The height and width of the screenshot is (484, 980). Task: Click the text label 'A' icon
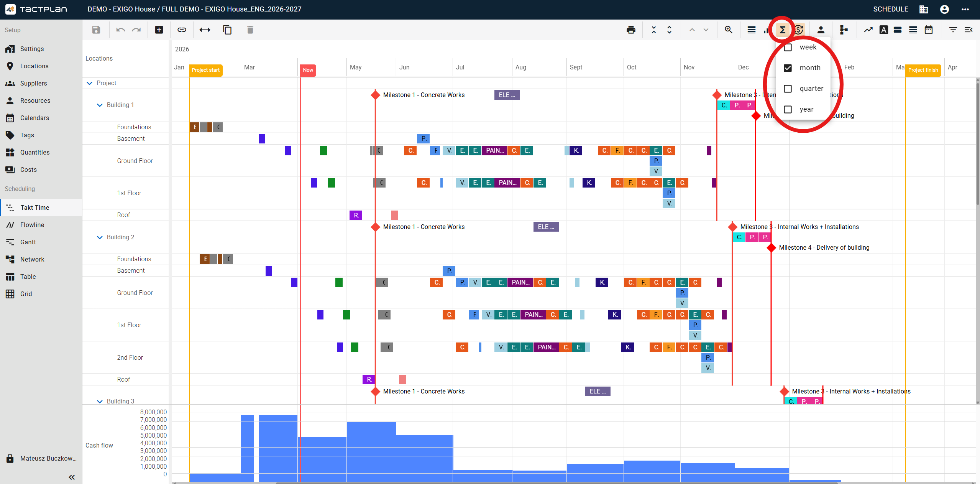(x=884, y=30)
